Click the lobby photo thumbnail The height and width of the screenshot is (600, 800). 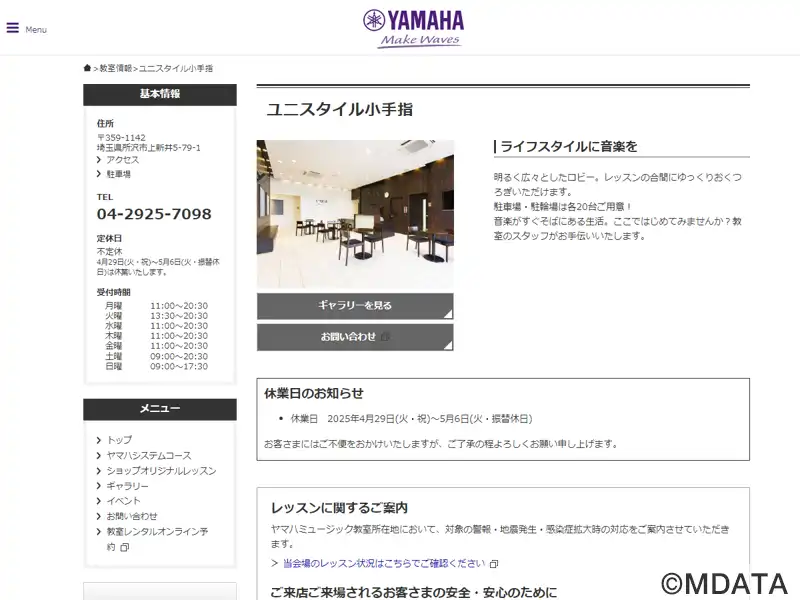click(355, 214)
